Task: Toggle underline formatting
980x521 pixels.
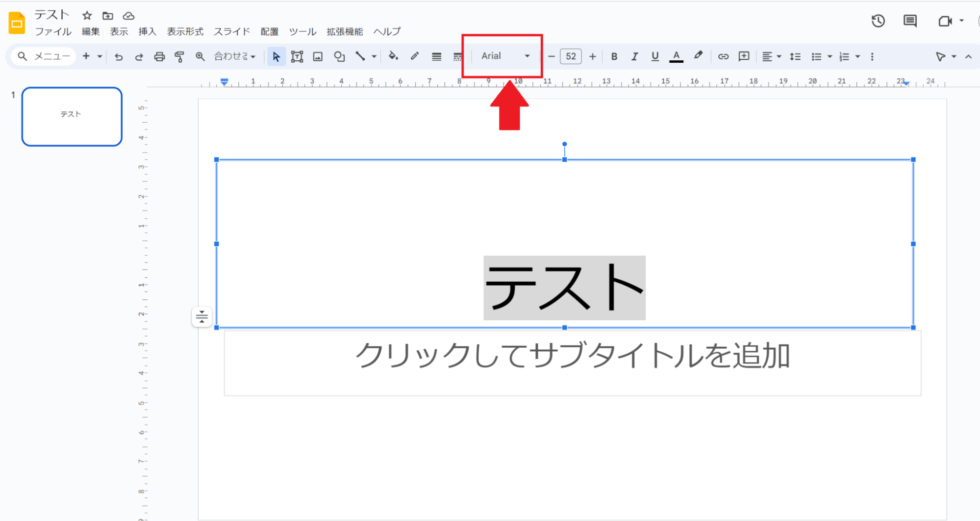Action: pyautogui.click(x=655, y=57)
